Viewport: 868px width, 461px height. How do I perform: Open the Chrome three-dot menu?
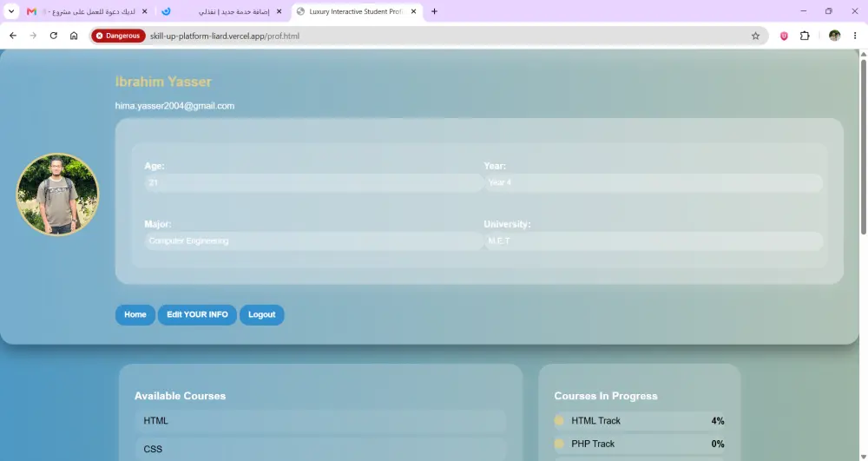pos(855,36)
